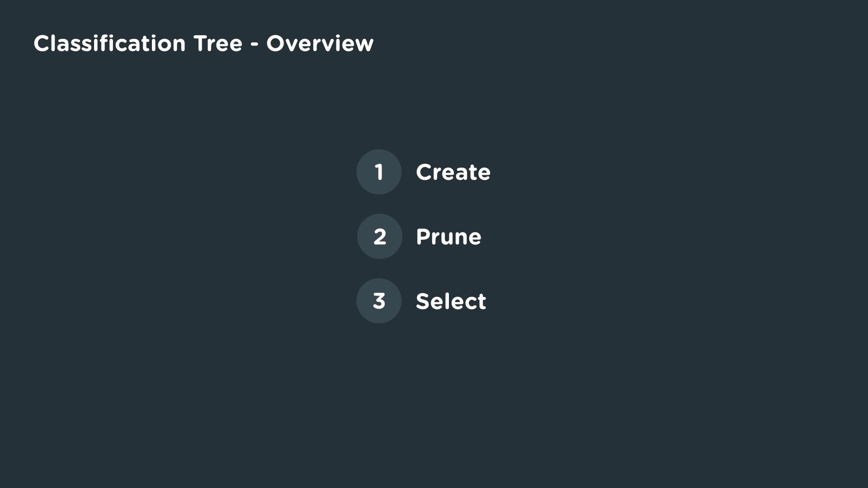The width and height of the screenshot is (868, 488).
Task: Click the word Overview in the title
Action: coord(320,43)
